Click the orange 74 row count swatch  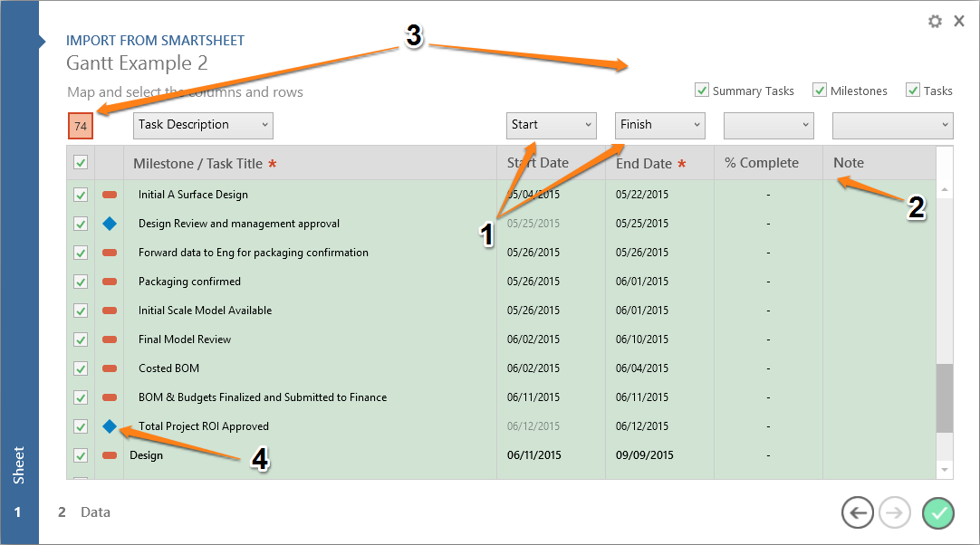[x=81, y=126]
